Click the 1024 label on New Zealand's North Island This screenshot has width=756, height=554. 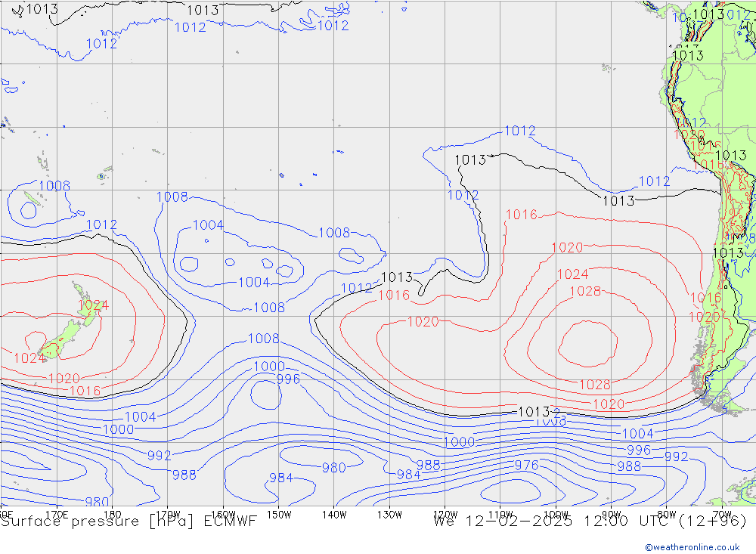coord(93,305)
